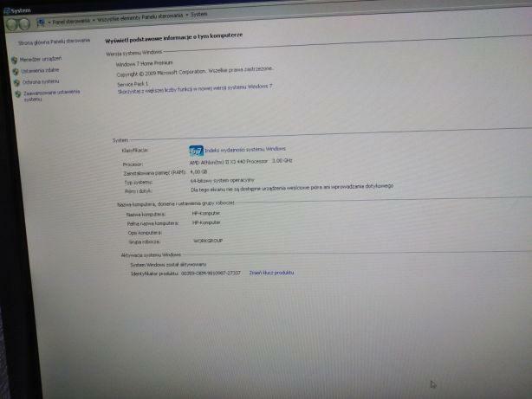This screenshot has height=399, width=532.
Task: Click Grupa robocza label
Action: pos(145,241)
